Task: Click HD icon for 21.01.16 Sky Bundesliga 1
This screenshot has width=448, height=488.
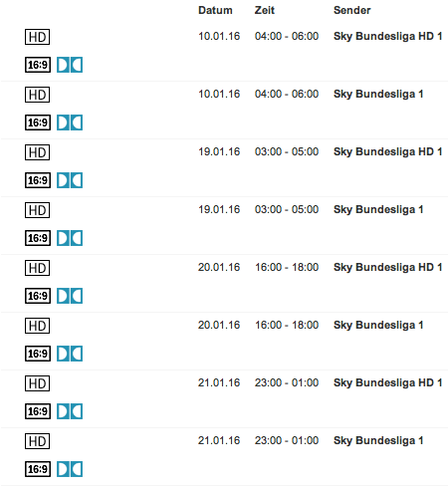Action: click(37, 441)
